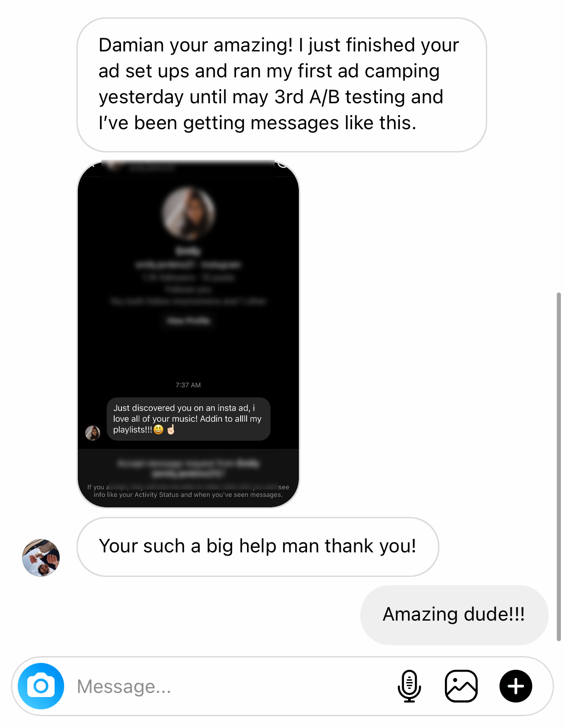The height and width of the screenshot is (728, 565).
Task: Tap the blurred accept message request text
Action: click(188, 468)
